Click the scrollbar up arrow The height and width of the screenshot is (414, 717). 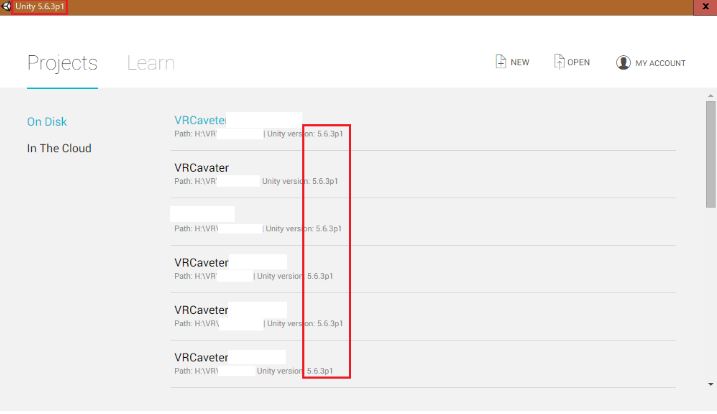(x=710, y=96)
